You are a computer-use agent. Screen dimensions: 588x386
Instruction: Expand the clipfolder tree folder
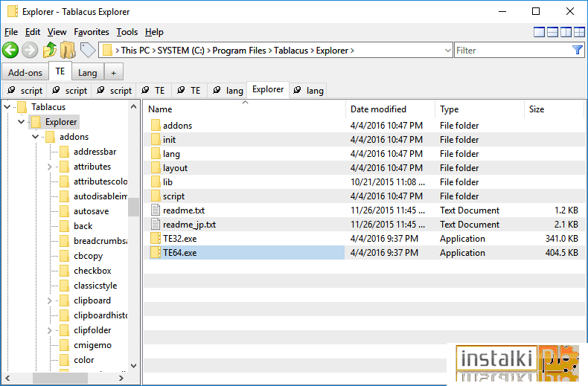pyautogui.click(x=50, y=330)
